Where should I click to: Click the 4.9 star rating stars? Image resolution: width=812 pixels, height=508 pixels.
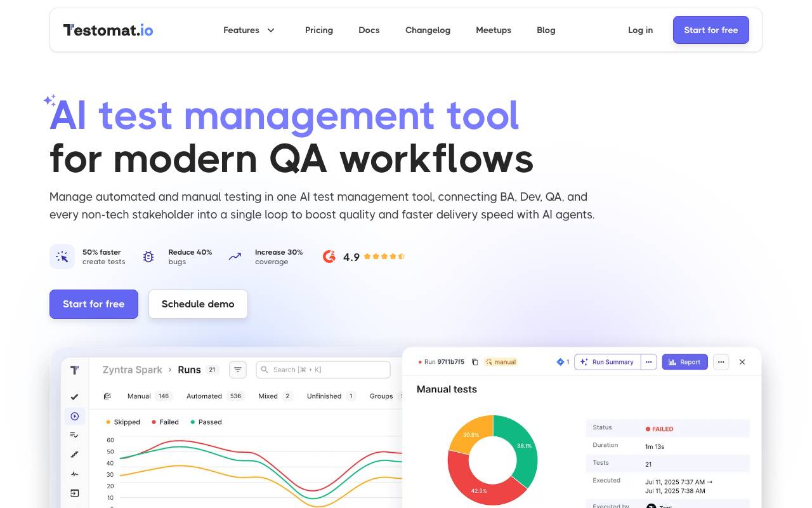tap(384, 257)
